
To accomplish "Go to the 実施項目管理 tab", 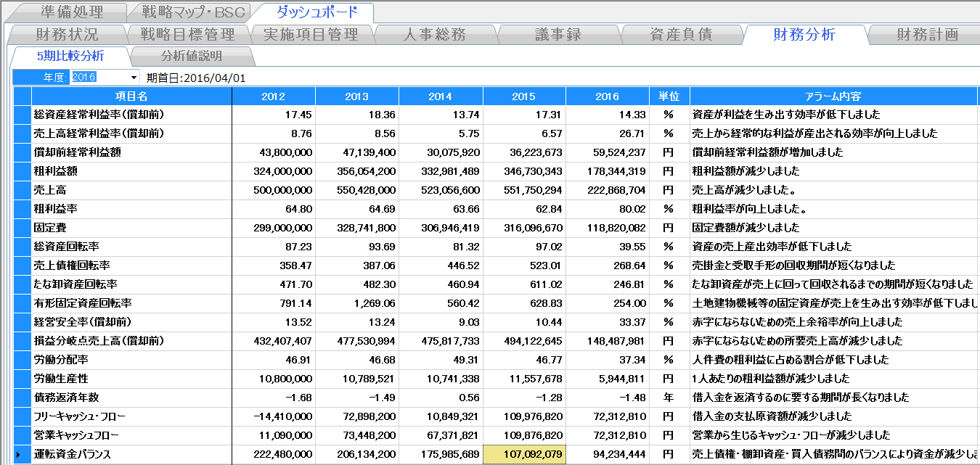I will (x=311, y=35).
